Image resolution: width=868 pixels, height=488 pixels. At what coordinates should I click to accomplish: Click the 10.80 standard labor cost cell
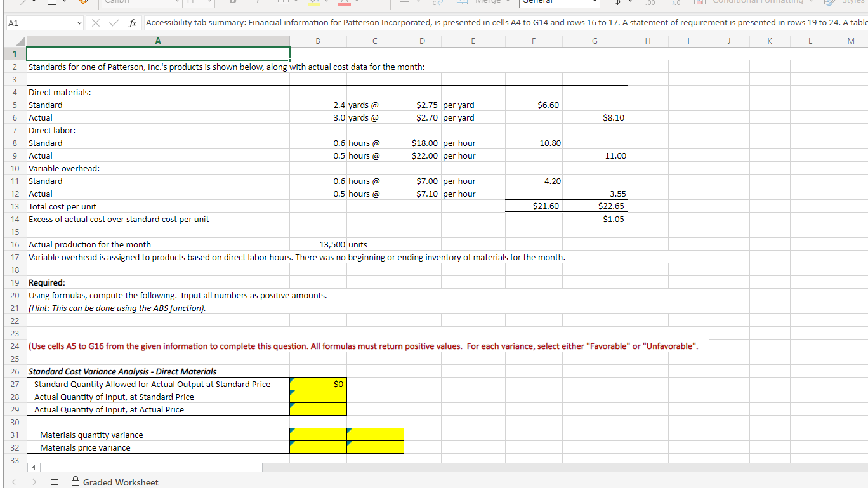[534, 143]
